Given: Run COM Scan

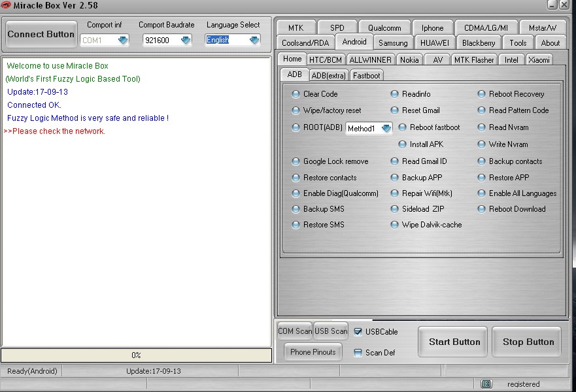Looking at the screenshot, I should click(295, 331).
